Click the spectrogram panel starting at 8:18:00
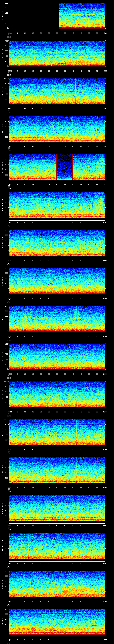The image size is (114, 644). click(57, 546)
